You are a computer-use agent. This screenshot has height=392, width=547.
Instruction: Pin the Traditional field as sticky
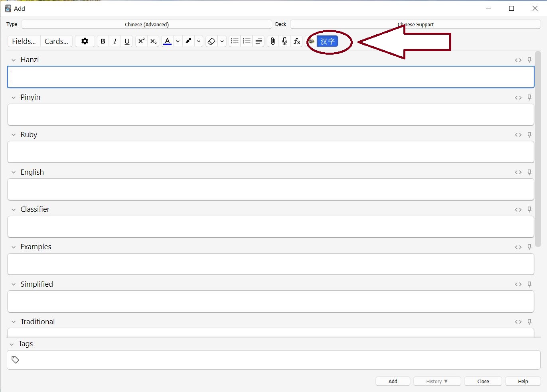point(529,322)
